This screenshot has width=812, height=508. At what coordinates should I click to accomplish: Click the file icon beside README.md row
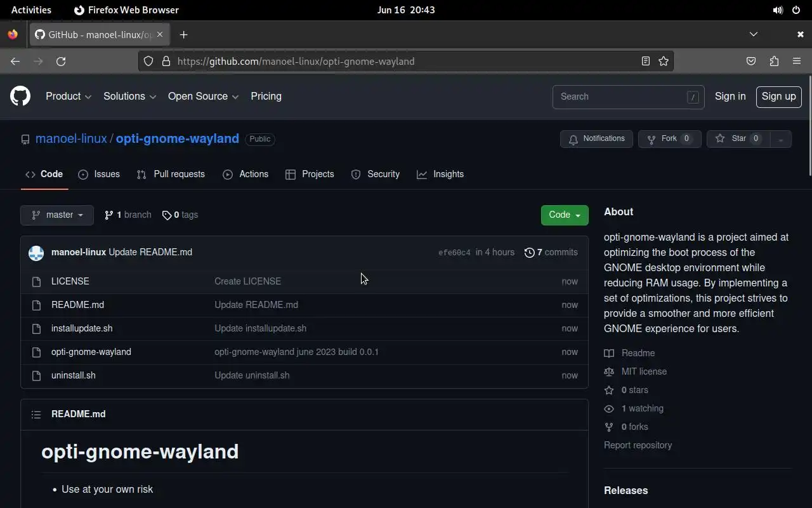[37, 305]
